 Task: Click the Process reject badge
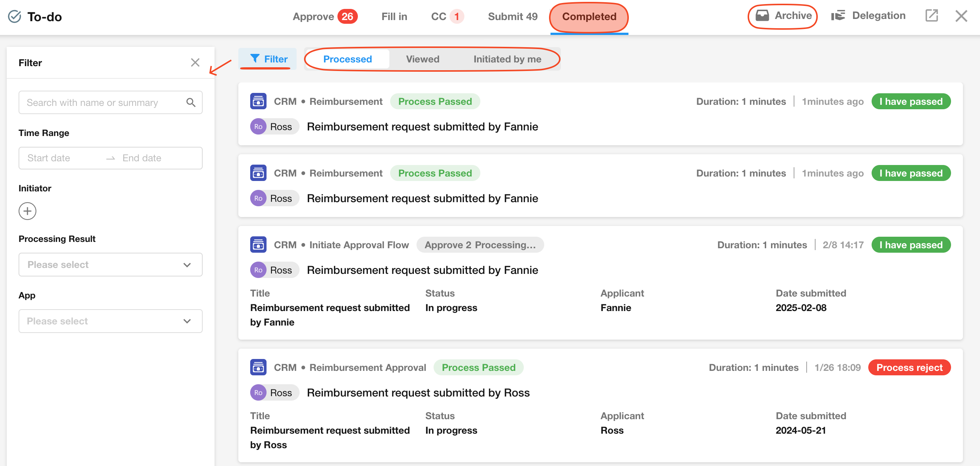coord(909,367)
